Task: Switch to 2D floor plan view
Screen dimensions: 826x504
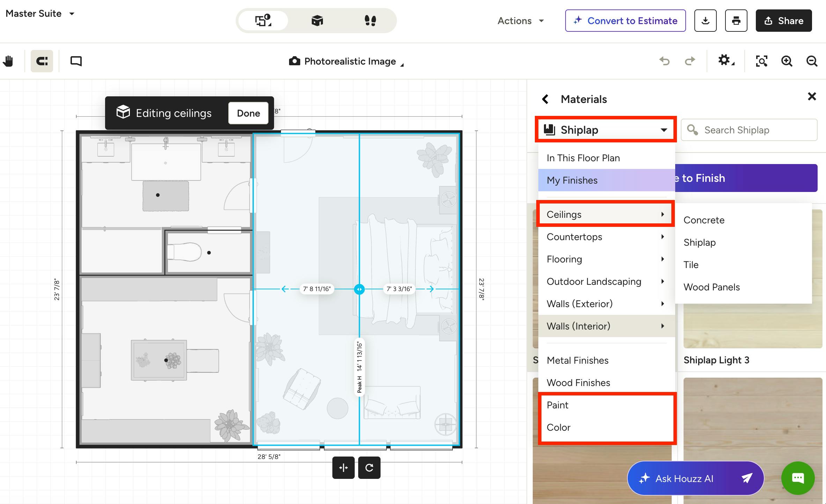Action: point(263,21)
